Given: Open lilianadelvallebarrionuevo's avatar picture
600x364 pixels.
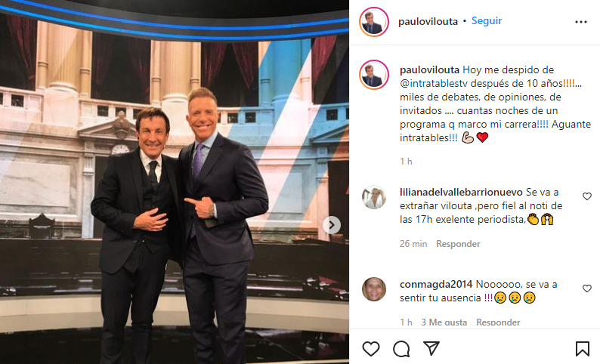Looking at the screenshot, I should pyautogui.click(x=374, y=197).
